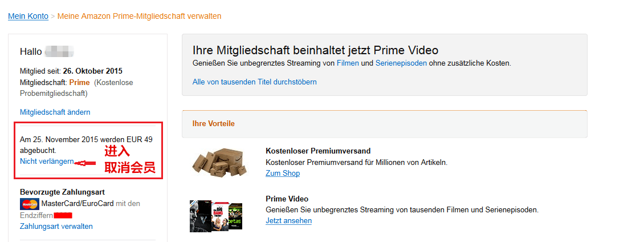This screenshot has height=242, width=644.
Task: Click the orange Prime membership label
Action: (x=80, y=82)
